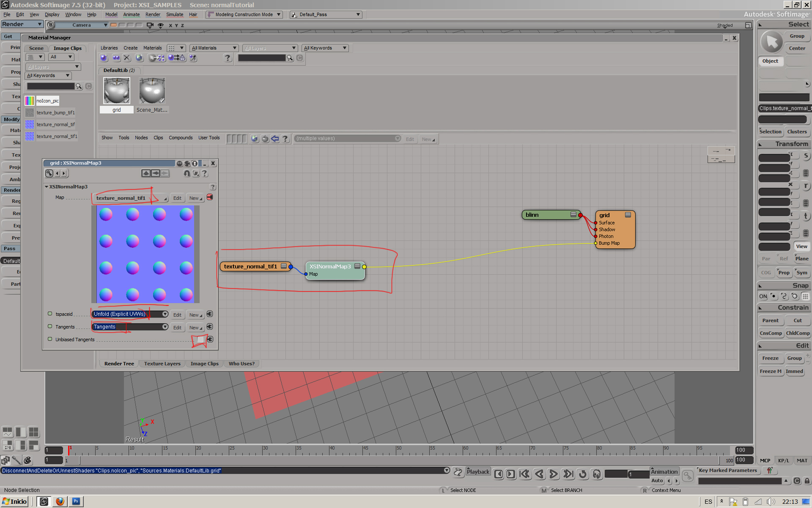
Task: Collapse XSINormalMap3 section triangle
Action: coord(47,187)
